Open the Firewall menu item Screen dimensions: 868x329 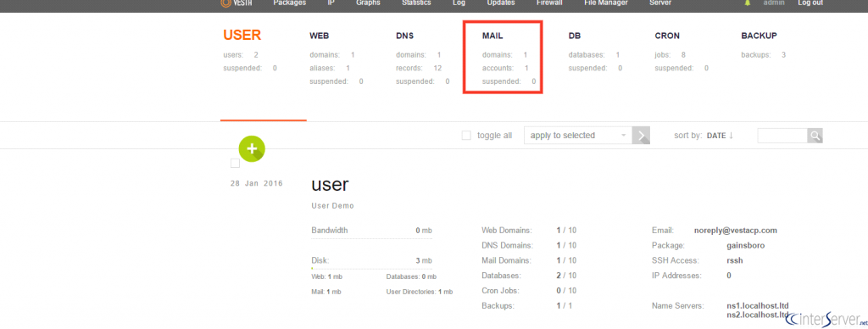click(x=549, y=3)
